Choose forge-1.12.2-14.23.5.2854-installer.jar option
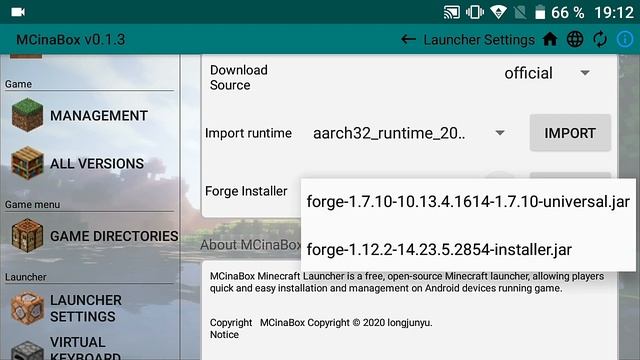 coord(468,249)
